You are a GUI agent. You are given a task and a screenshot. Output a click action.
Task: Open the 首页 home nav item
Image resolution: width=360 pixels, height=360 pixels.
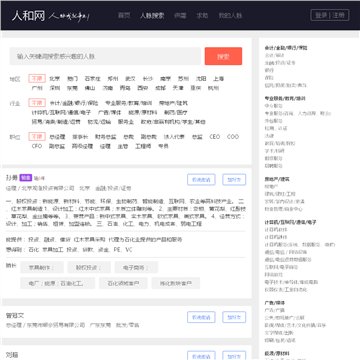[124, 16]
